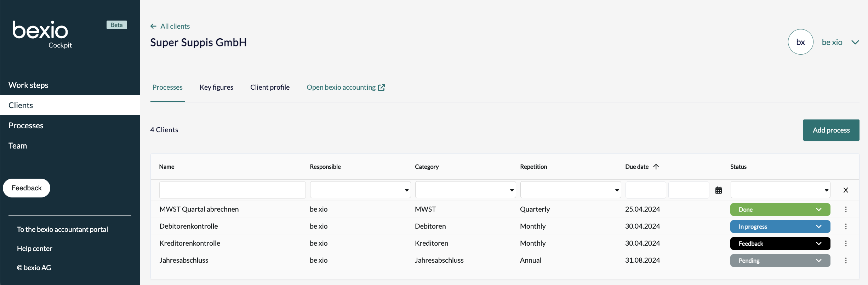Sort by Due date arrow

(x=656, y=167)
